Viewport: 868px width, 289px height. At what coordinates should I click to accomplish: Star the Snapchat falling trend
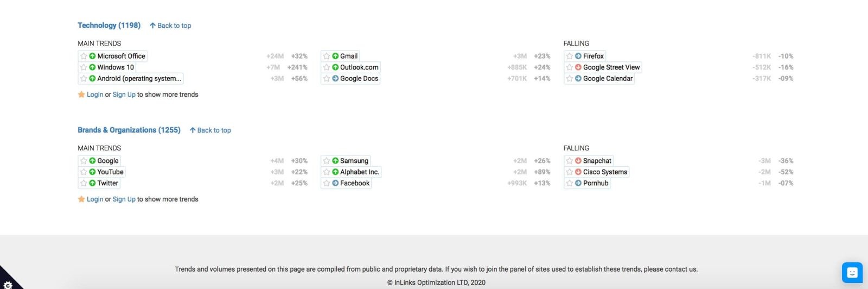coord(570,161)
